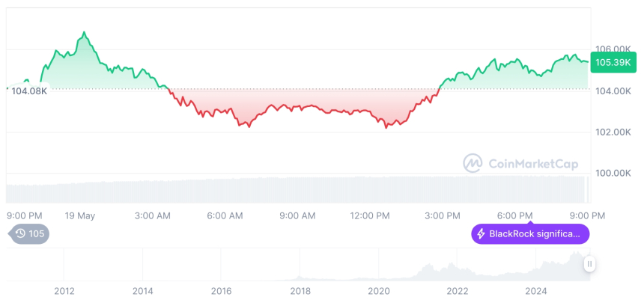Viewport: 644px width, 300px height.
Task: Click the 104.08K opening price label
Action: 29,91
